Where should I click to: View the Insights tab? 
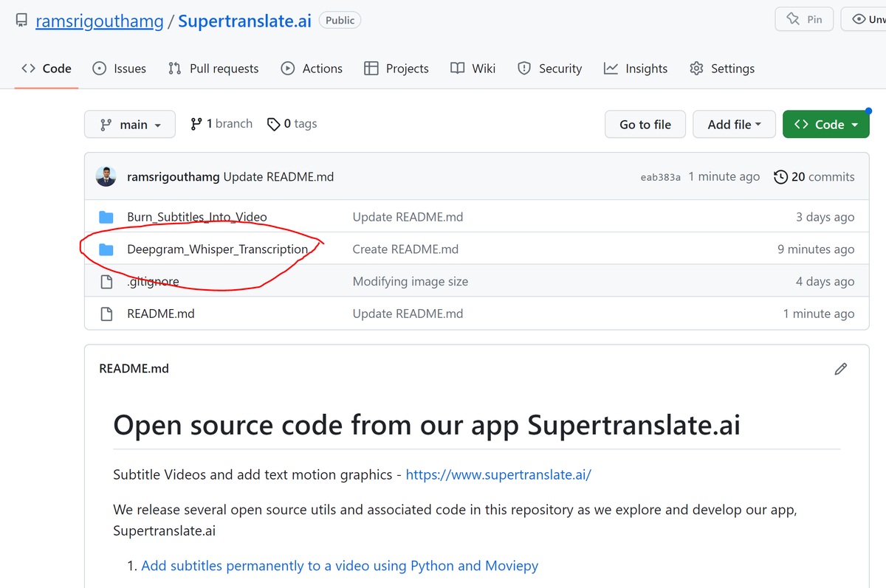(x=636, y=69)
